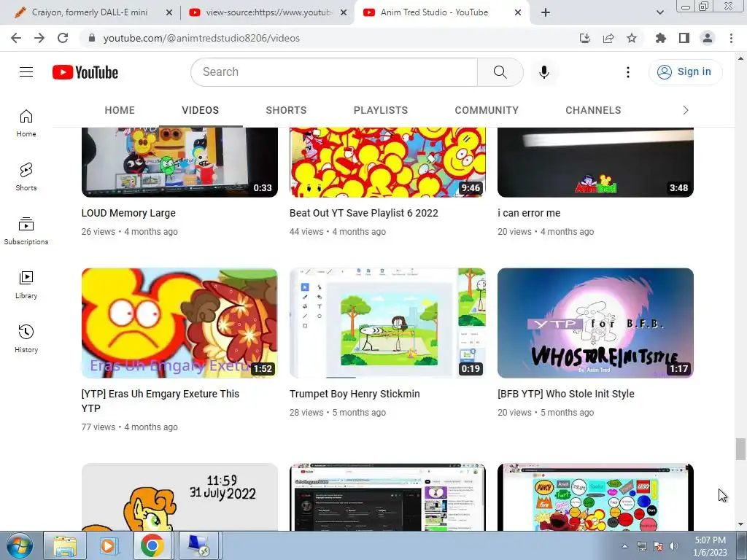Reload the current page
The width and height of the screenshot is (747, 560).
pyautogui.click(x=63, y=38)
